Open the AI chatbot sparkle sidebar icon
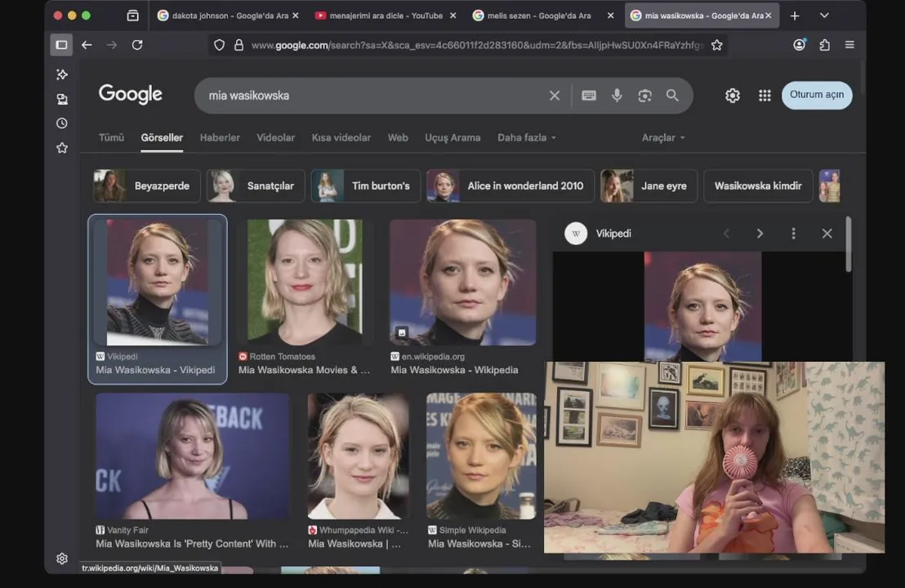The image size is (905, 588). click(x=62, y=74)
